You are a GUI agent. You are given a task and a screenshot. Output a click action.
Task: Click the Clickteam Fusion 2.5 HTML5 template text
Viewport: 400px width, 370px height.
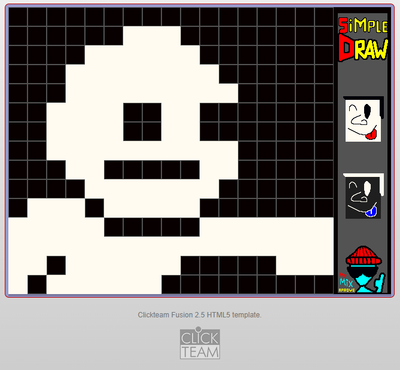click(199, 315)
